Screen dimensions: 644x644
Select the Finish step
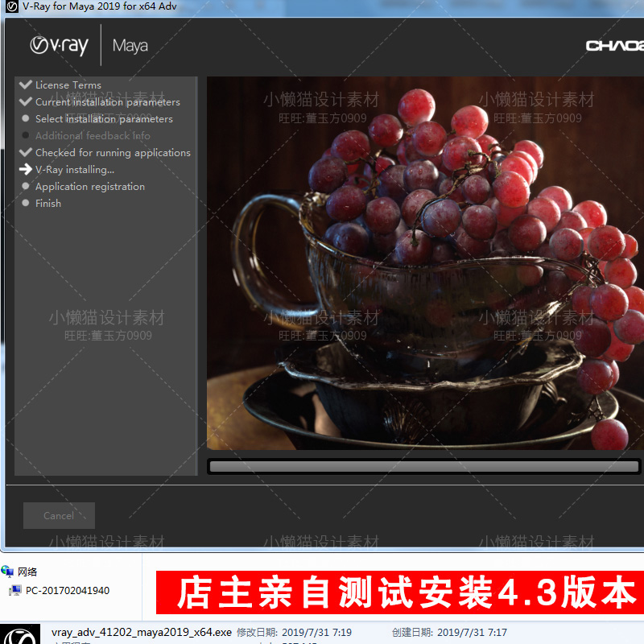pyautogui.click(x=48, y=204)
